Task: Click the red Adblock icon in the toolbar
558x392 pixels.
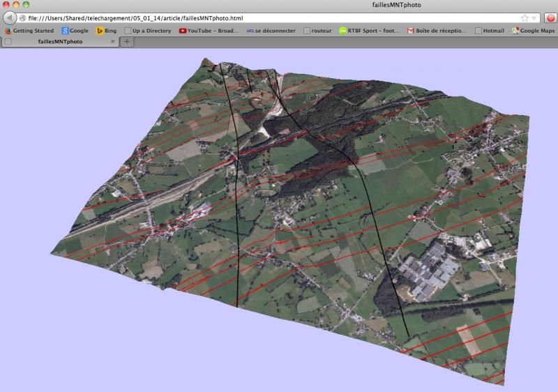Action: click(x=550, y=17)
